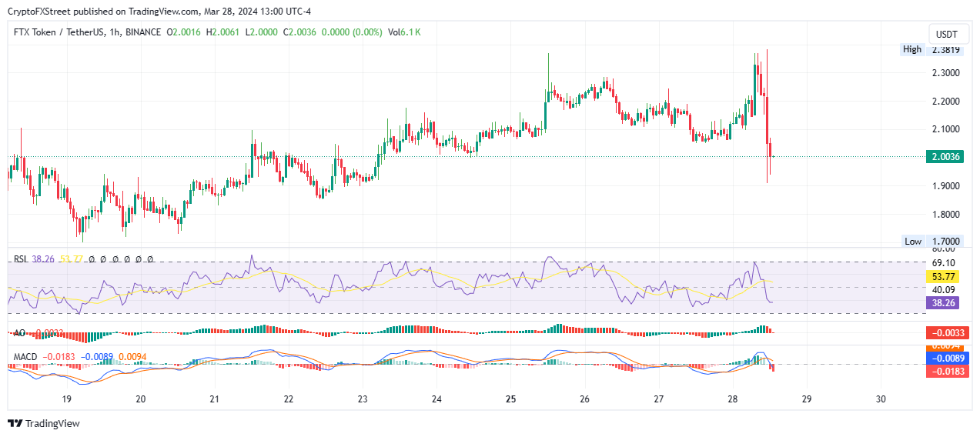This screenshot has width=980, height=437.
Task: Click the FTX Token / TetherUS symbol title
Action: (x=58, y=32)
